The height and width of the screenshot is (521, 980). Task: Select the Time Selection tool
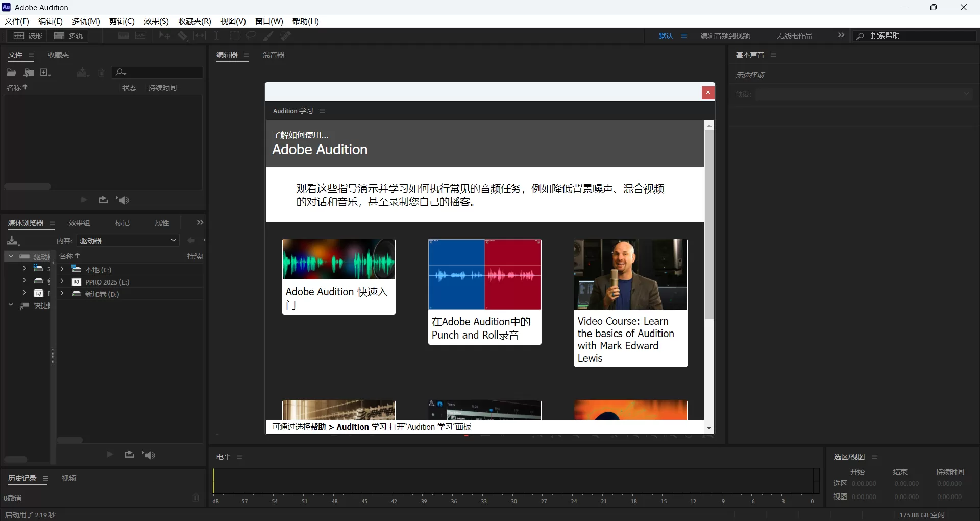pyautogui.click(x=216, y=35)
